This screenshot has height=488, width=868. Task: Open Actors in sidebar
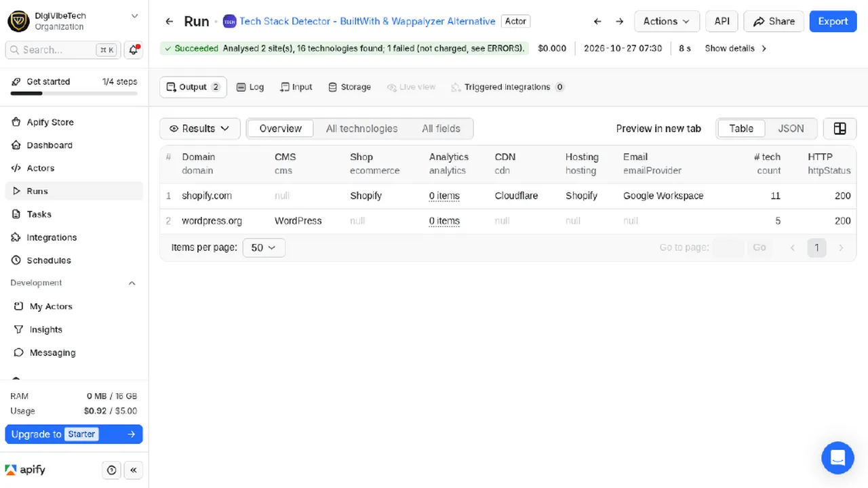[x=74, y=168]
